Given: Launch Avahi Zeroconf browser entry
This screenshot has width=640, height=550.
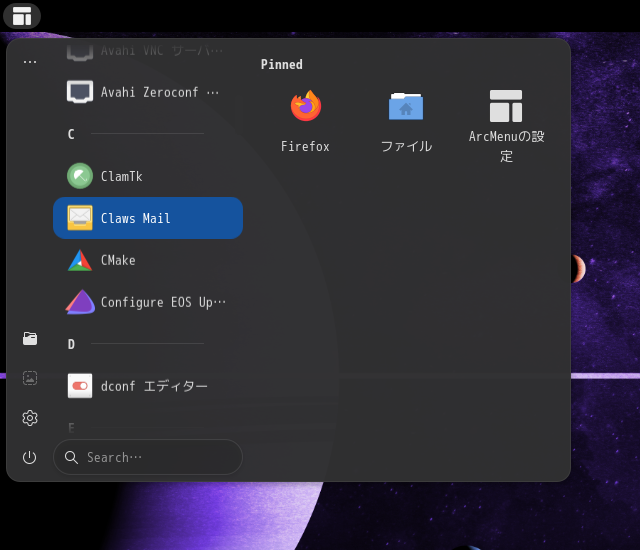Looking at the screenshot, I should tap(148, 92).
